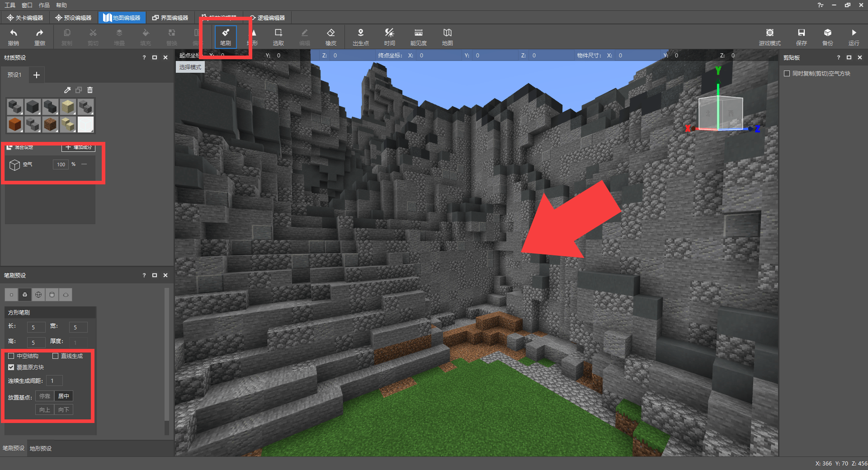868x470 pixels.
Task: Enable 直线生成 line generation checkbox
Action: (55, 356)
